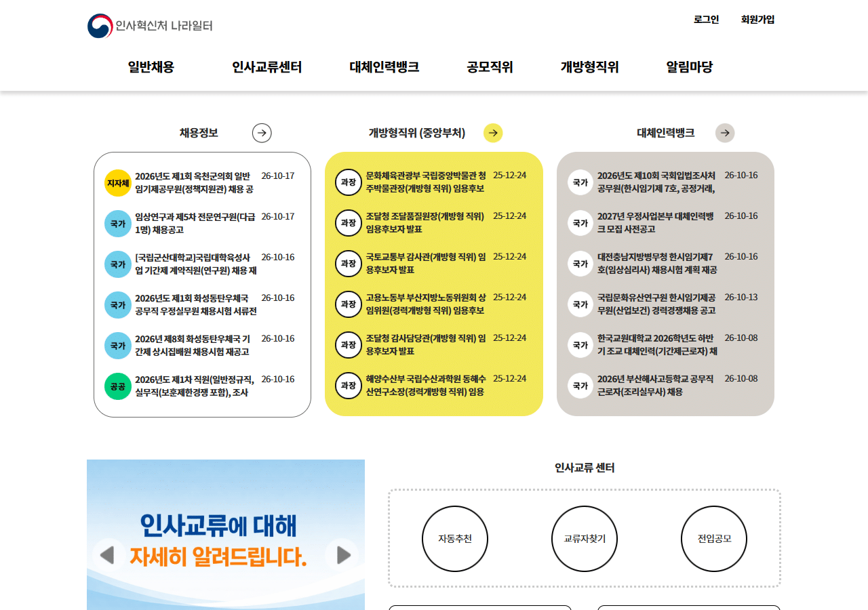Click the 회원가입 link
The width and height of the screenshot is (868, 610).
757,20
